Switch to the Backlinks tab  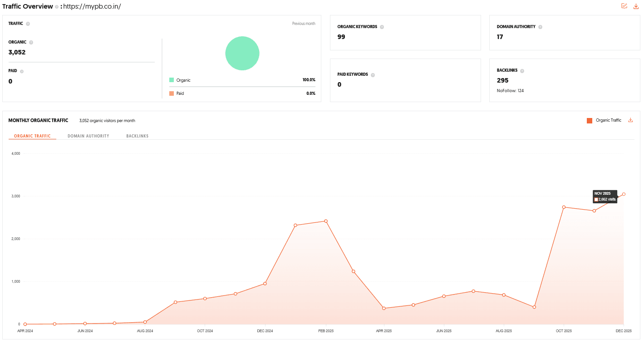tap(137, 136)
